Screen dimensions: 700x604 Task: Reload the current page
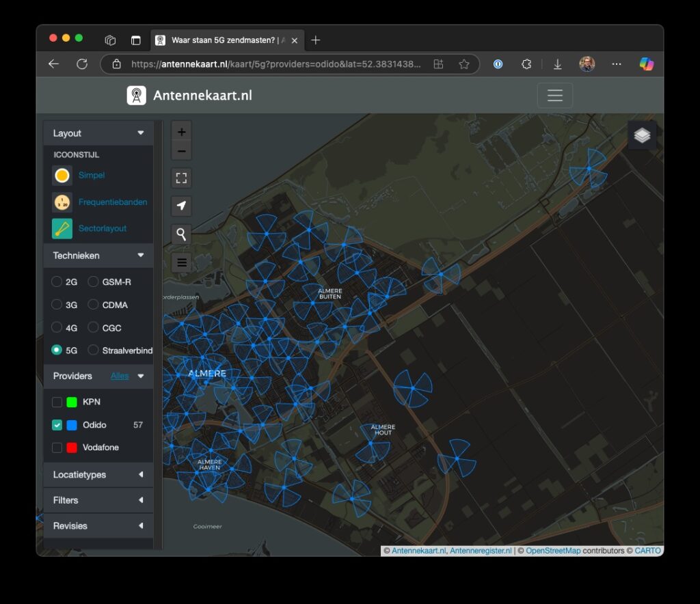pos(82,64)
